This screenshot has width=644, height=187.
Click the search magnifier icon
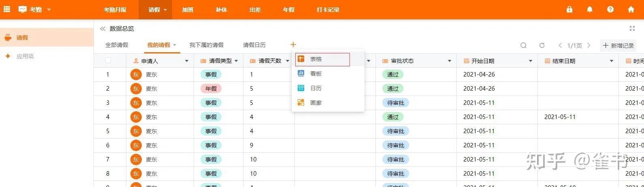click(523, 45)
